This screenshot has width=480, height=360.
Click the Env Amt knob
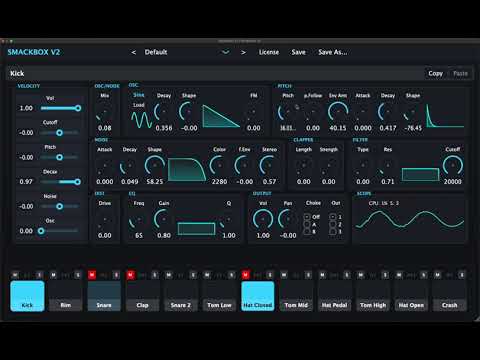[338, 112]
